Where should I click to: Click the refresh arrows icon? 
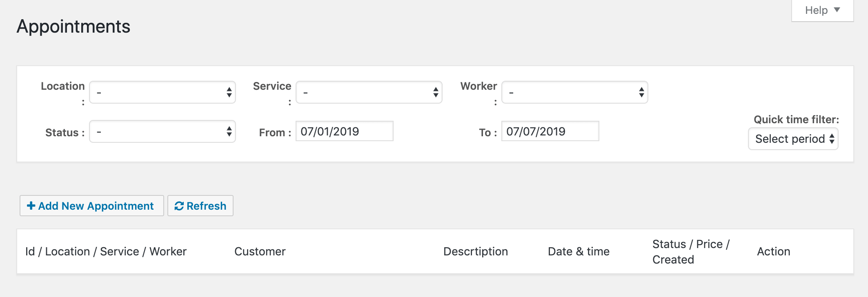(180, 206)
